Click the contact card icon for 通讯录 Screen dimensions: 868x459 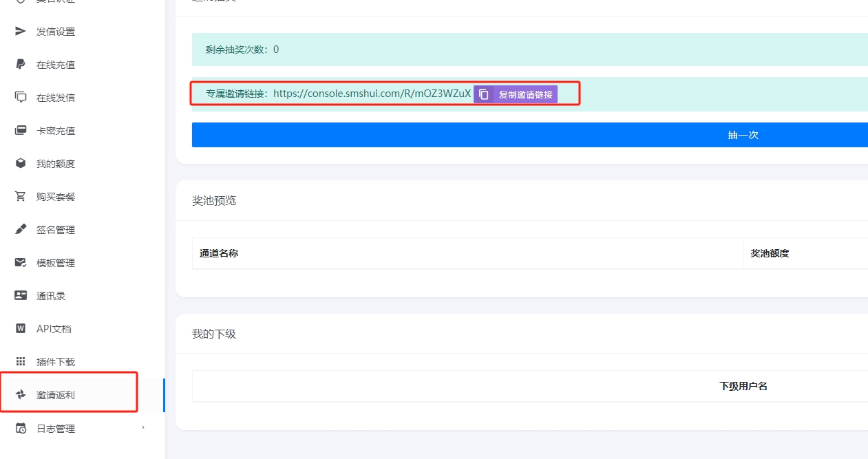(x=21, y=295)
